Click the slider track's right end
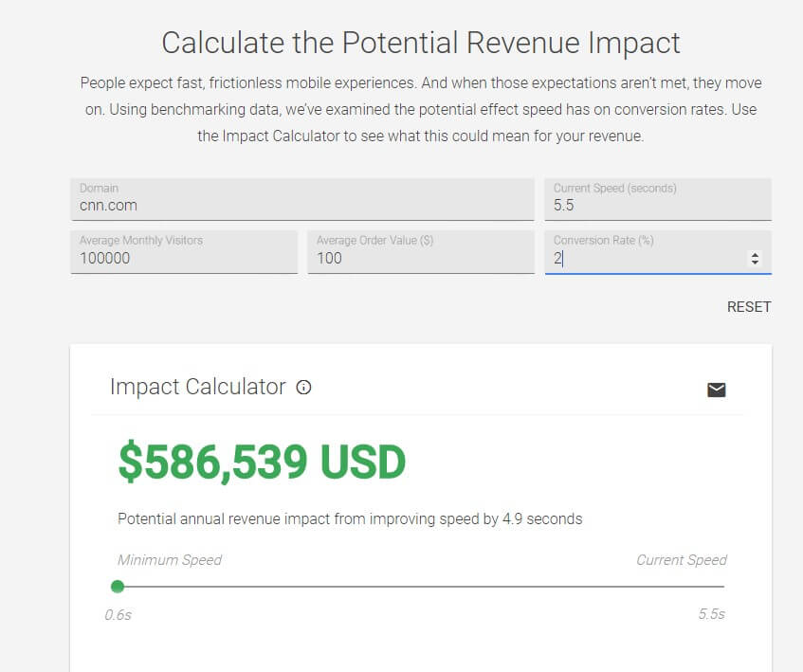The image size is (803, 672). [722, 587]
